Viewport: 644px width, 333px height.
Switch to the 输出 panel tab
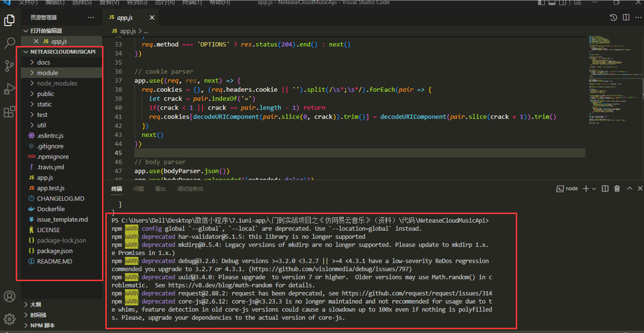tap(160, 189)
